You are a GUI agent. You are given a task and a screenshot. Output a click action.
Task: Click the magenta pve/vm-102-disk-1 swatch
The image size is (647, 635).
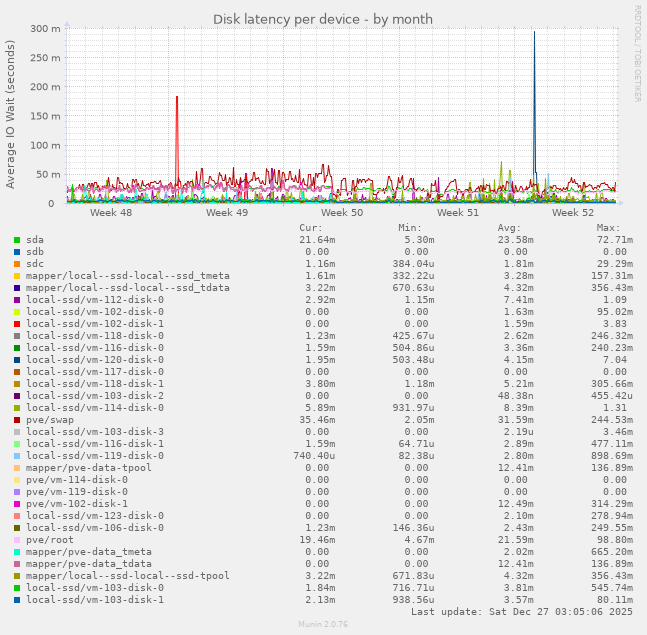click(x=17, y=504)
